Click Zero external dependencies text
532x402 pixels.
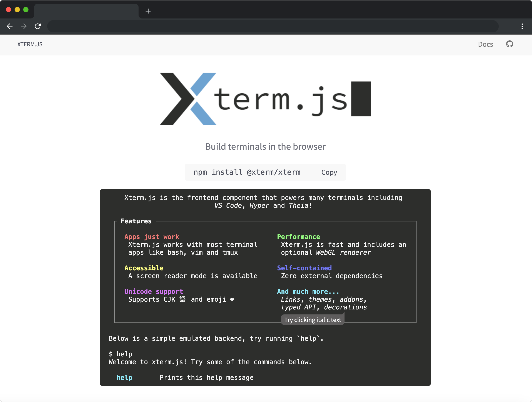[x=332, y=276]
